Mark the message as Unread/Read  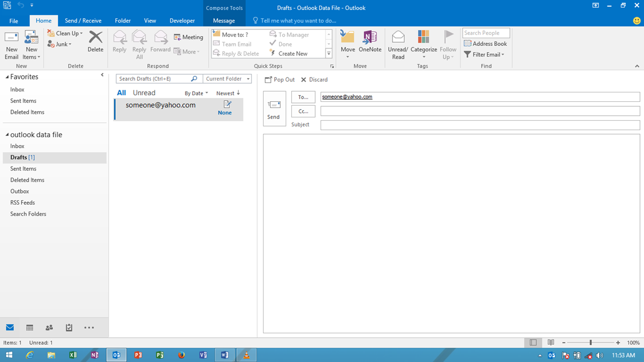[x=398, y=43]
